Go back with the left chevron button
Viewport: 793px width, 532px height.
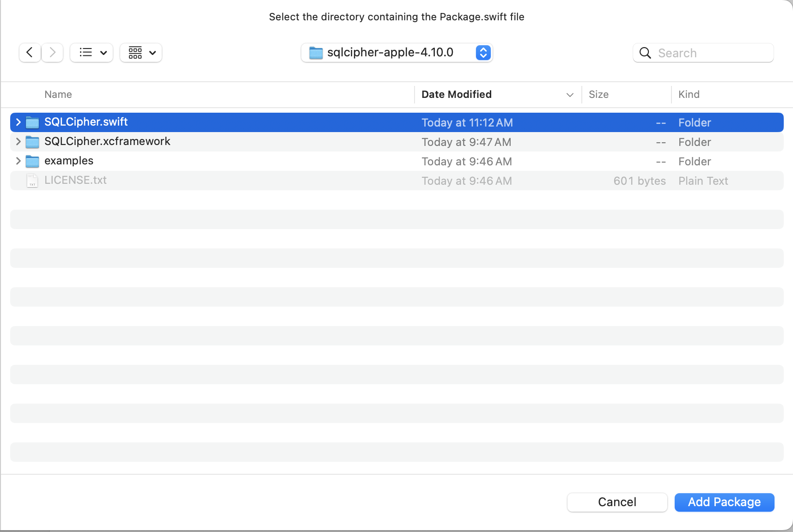(x=30, y=53)
